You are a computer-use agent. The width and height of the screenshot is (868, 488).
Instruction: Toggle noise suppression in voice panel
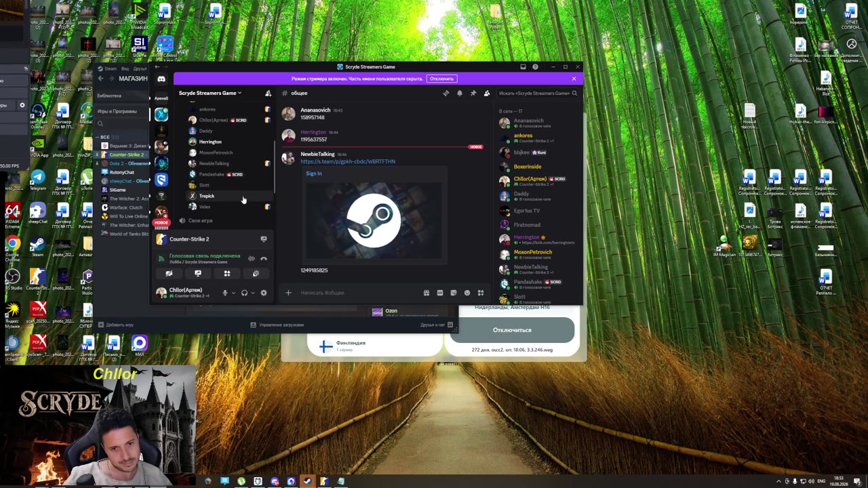click(x=252, y=258)
